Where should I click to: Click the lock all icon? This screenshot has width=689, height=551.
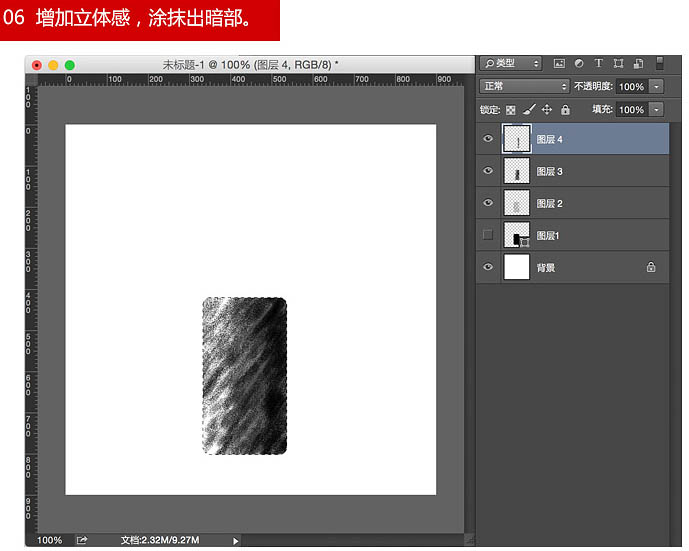click(566, 109)
